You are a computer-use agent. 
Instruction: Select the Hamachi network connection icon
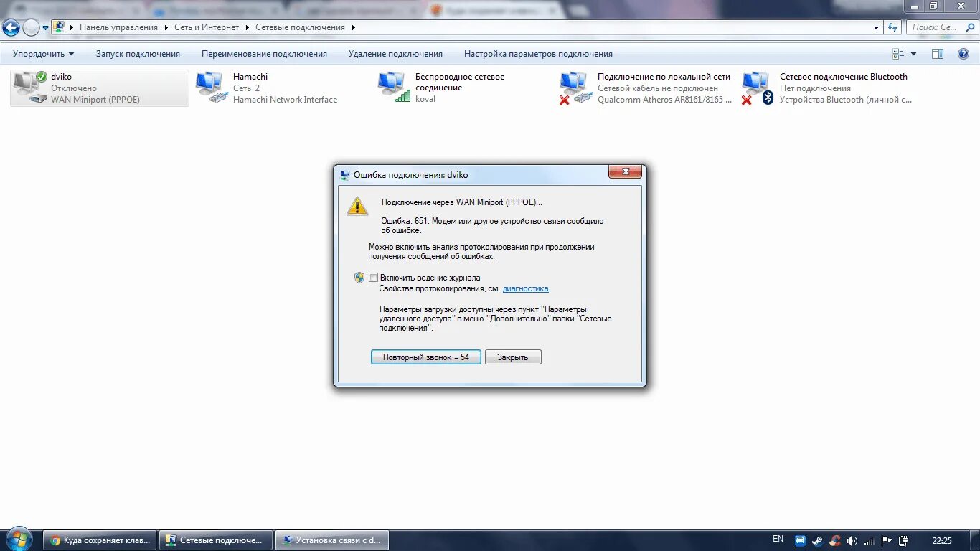click(x=212, y=88)
